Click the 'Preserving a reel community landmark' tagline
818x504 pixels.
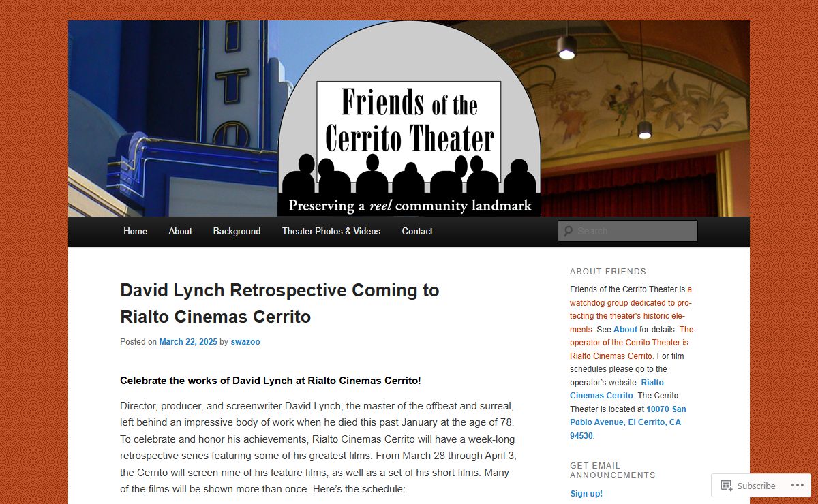(410, 205)
